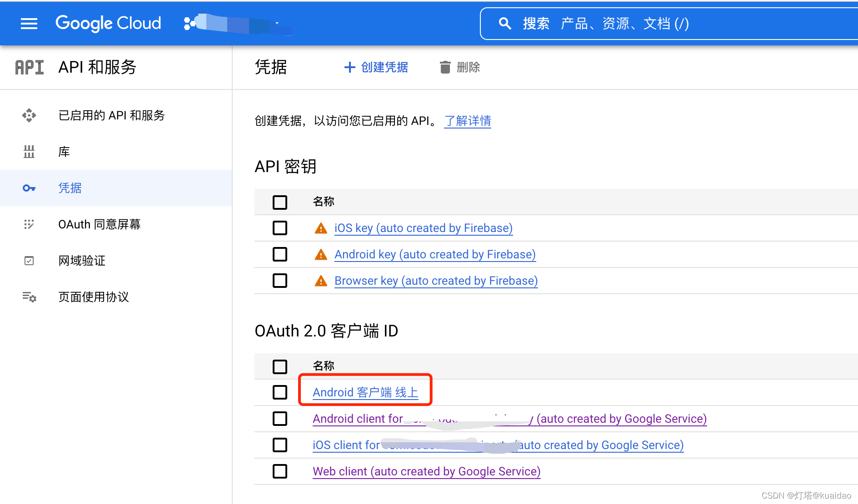Image resolution: width=858 pixels, height=504 pixels.
Task: Check the Android key (auto created by Firebase) checkbox
Action: (279, 254)
